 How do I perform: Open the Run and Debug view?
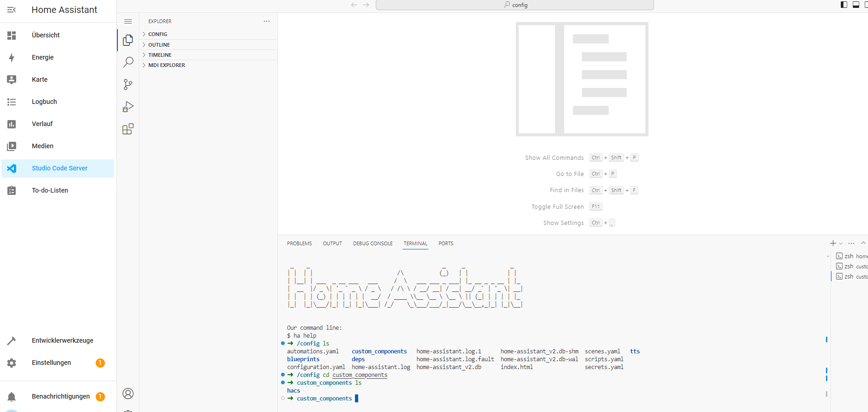point(128,107)
